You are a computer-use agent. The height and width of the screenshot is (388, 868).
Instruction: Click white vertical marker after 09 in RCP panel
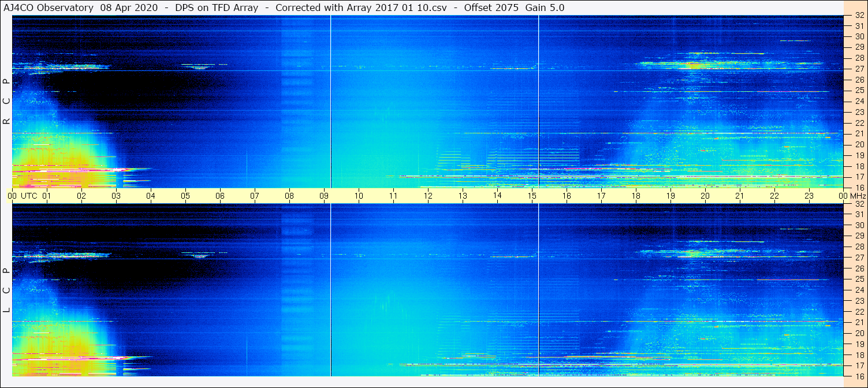[330, 102]
